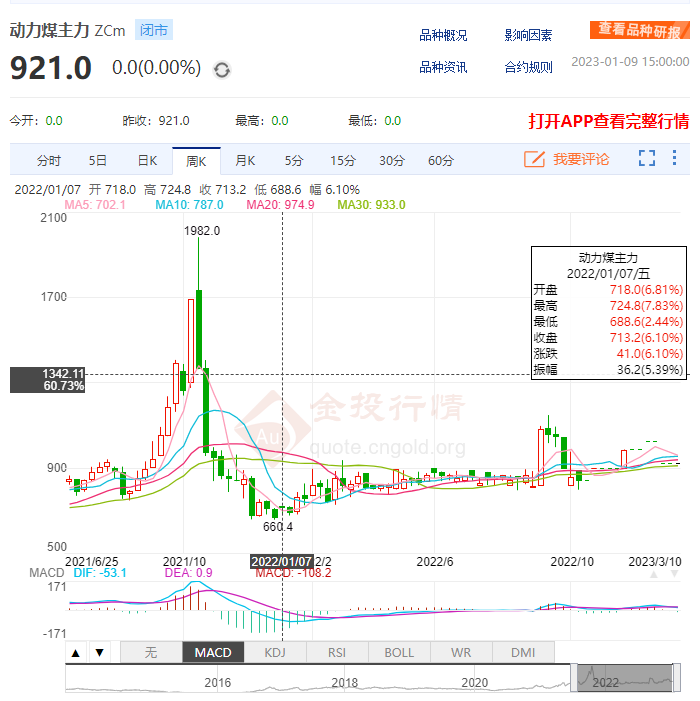The height and width of the screenshot is (701, 700).
Task: Click 振幅 36.2(5.39%) in tooltip box
Action: click(608, 370)
